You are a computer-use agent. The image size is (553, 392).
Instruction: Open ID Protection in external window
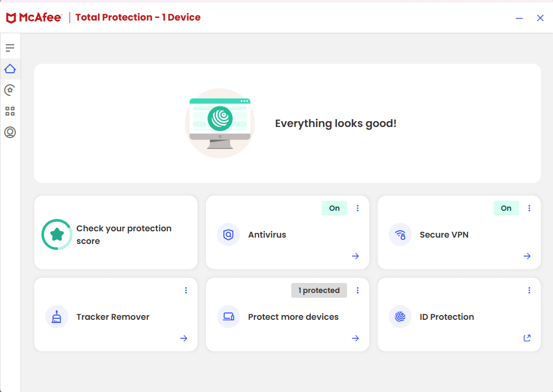coord(527,338)
